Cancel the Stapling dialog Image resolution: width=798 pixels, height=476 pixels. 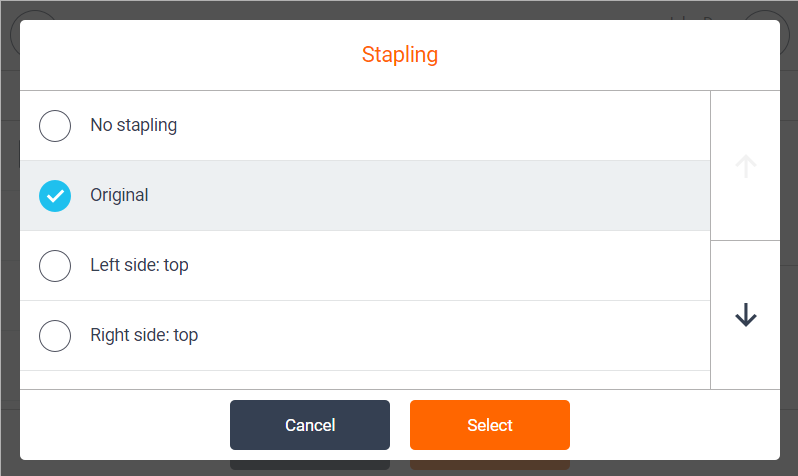click(310, 425)
